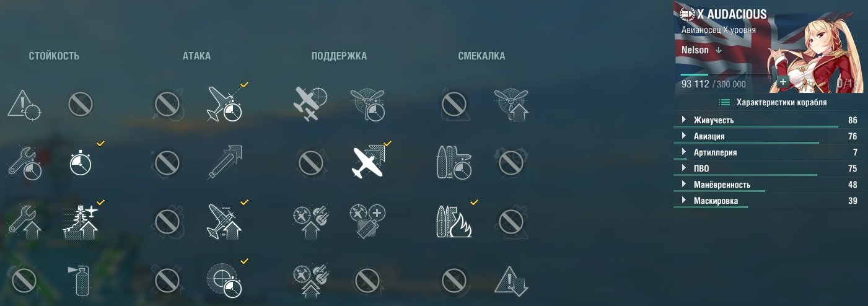Deselect the checked stopwatch skill
868x306 pixels.
coord(81,163)
